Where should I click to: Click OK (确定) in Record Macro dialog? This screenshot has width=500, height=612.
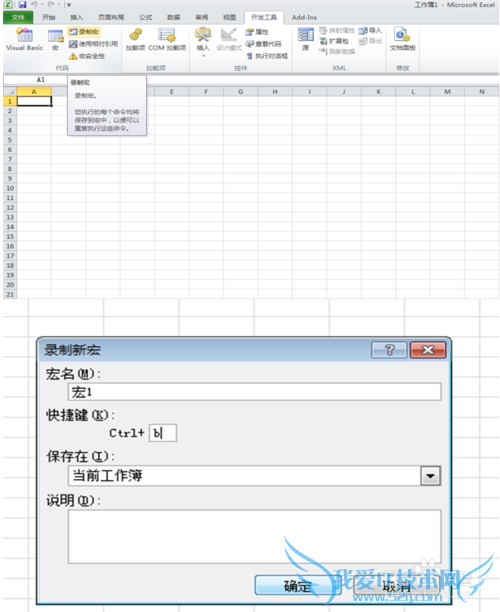click(297, 585)
